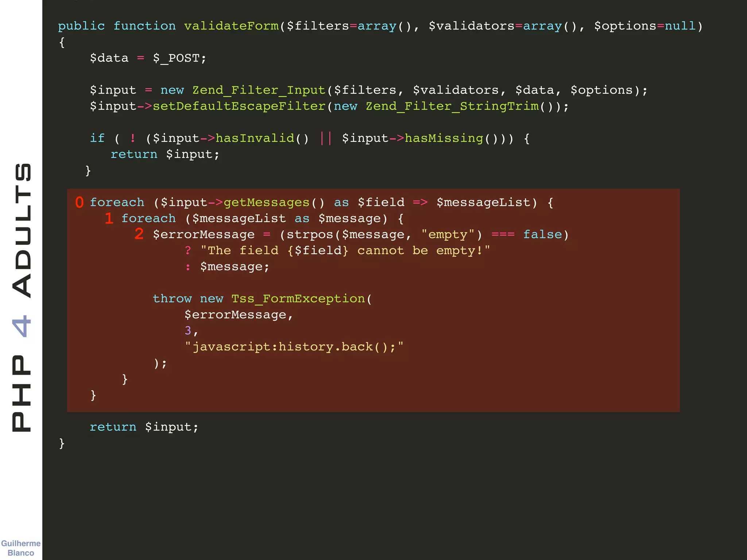Viewport: 747px width, 560px height.
Task: Select the '$options=null' parameter
Action: [645, 26]
